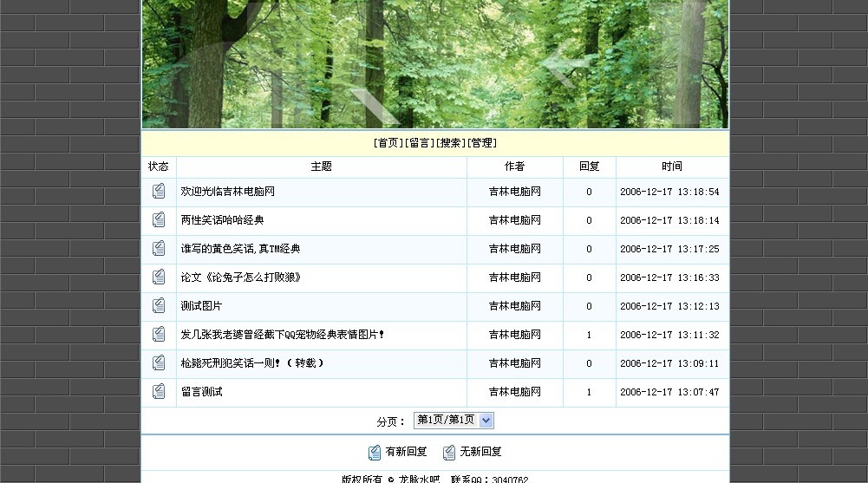Click the 有新回复 legend text
Image resolution: width=868 pixels, height=483 pixels.
click(x=407, y=452)
